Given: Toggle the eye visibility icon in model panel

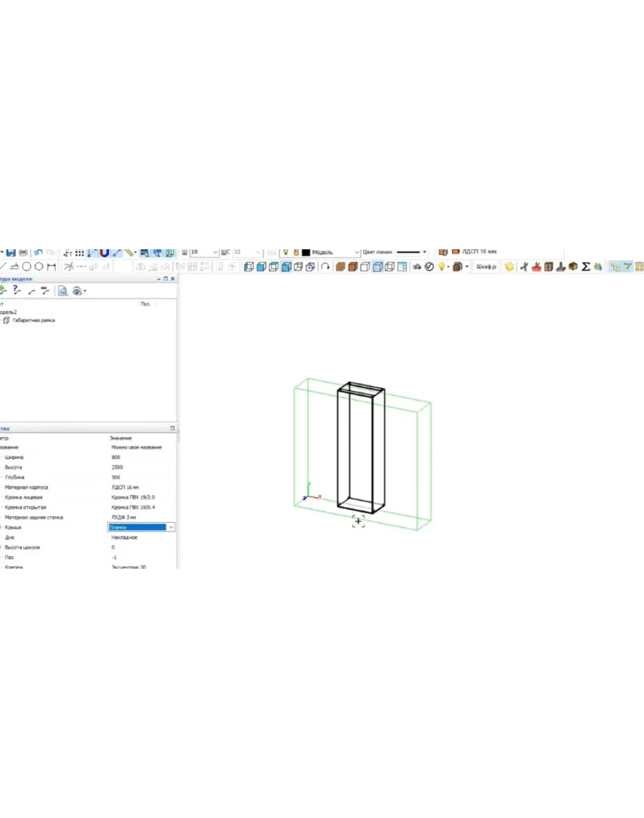Looking at the screenshot, I should [78, 290].
